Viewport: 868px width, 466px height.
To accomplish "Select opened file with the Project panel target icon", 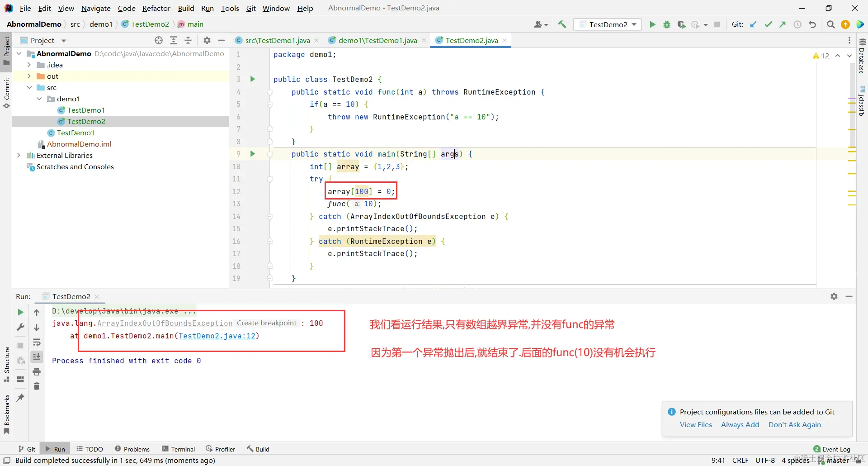I will click(x=159, y=40).
